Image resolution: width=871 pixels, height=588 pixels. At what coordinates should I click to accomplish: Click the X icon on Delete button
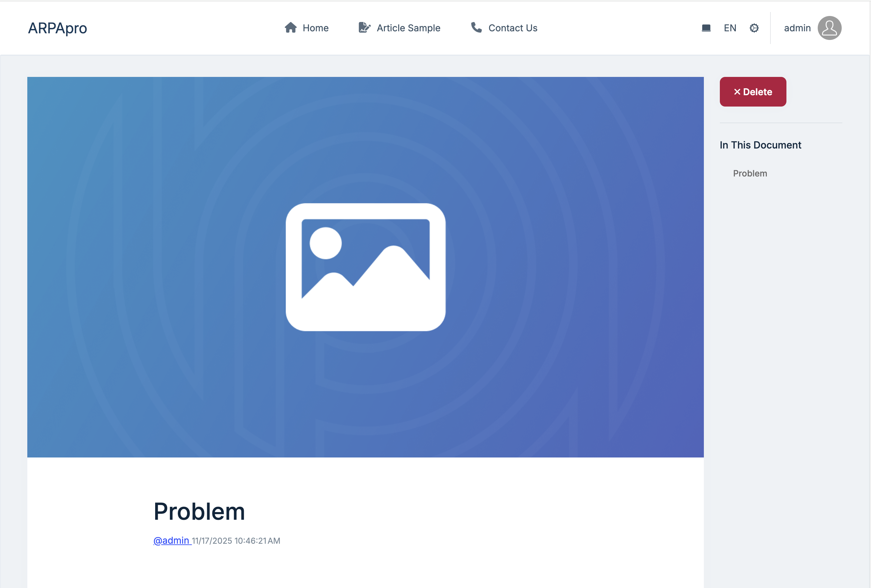pyautogui.click(x=737, y=92)
